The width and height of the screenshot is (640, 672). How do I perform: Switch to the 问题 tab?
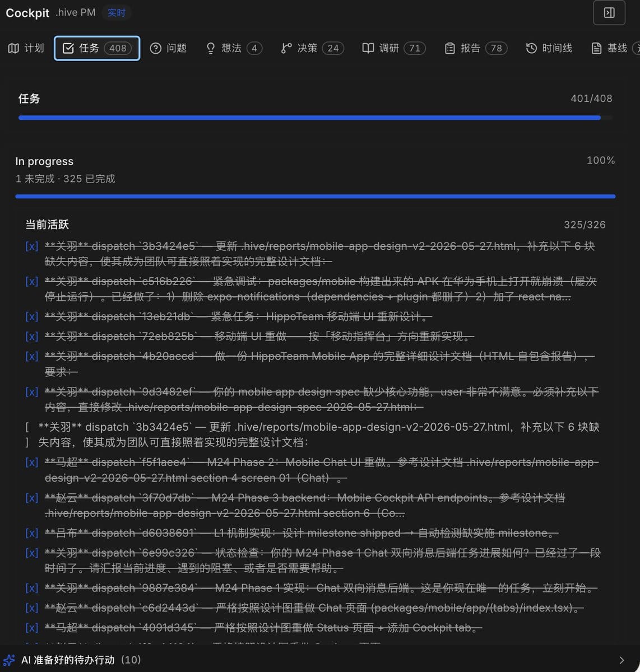(x=168, y=48)
